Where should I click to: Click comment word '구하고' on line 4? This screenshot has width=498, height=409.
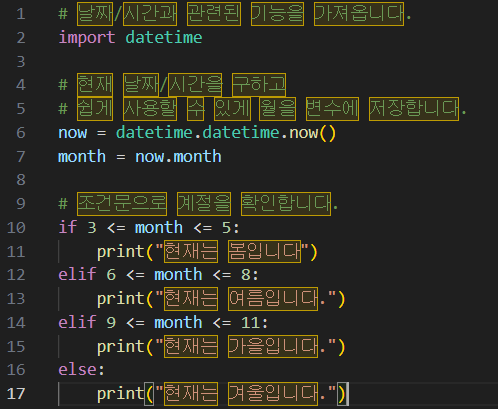point(259,85)
